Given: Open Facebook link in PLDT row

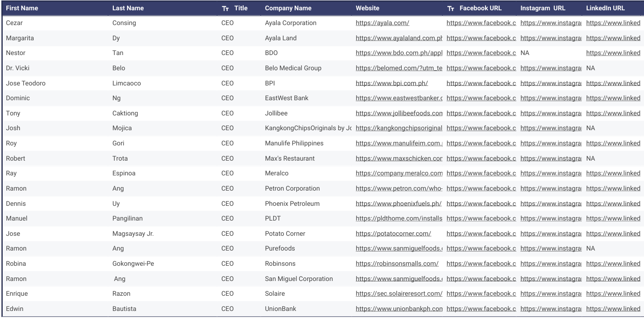Looking at the screenshot, I should pyautogui.click(x=481, y=218).
